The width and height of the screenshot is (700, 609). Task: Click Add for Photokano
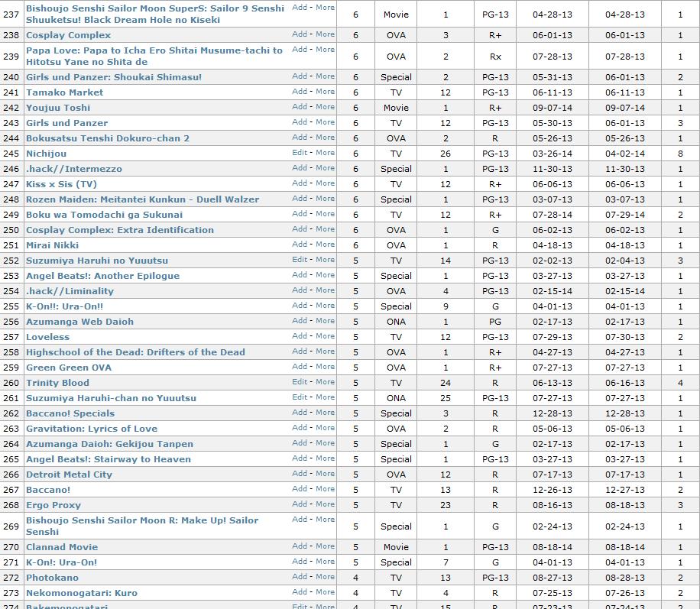(x=300, y=577)
